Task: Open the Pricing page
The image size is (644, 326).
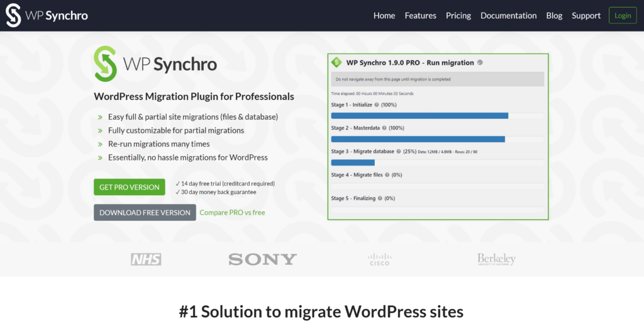Action: 458,16
